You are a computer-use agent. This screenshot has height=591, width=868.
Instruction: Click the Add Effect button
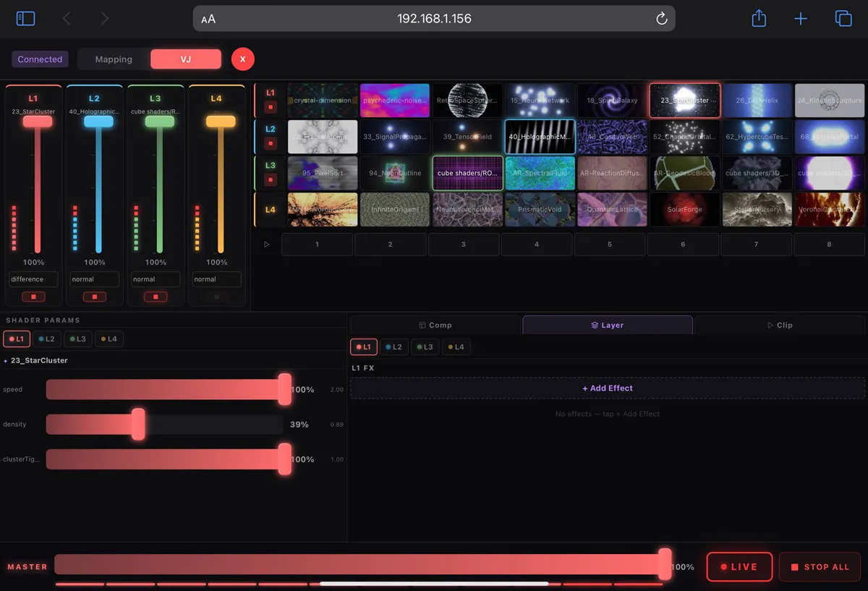(607, 388)
